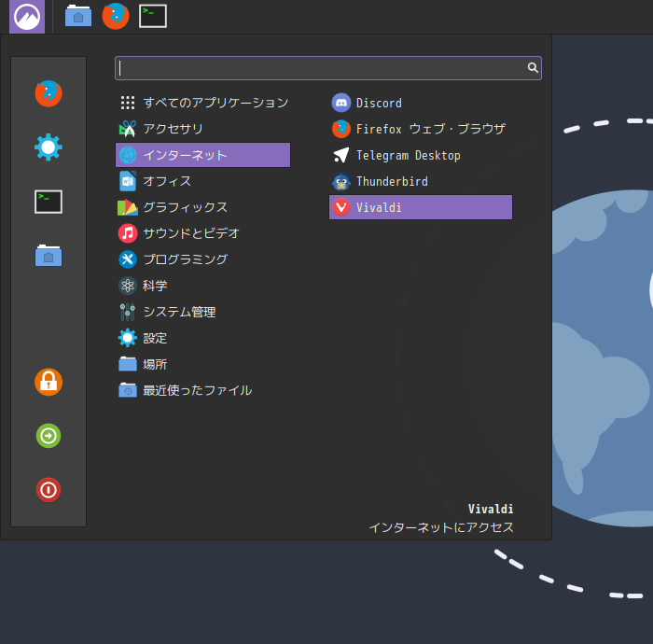The height and width of the screenshot is (644, 653).
Task: Select アクセサリ category
Action: [202, 129]
